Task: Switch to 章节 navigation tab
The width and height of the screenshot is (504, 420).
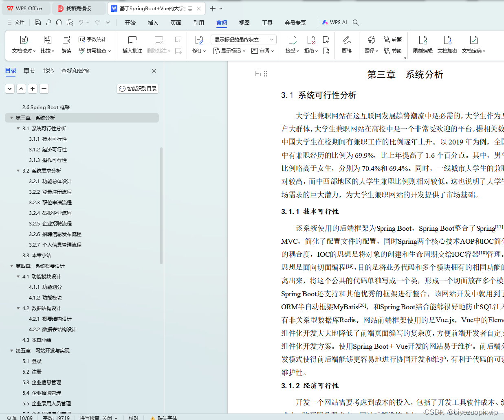Action: (29, 71)
